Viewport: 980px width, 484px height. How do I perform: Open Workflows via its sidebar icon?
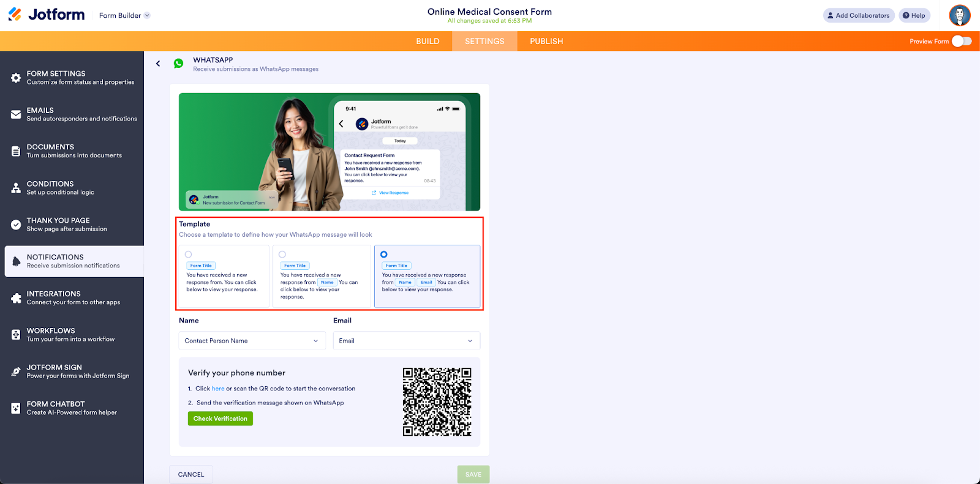(16, 335)
